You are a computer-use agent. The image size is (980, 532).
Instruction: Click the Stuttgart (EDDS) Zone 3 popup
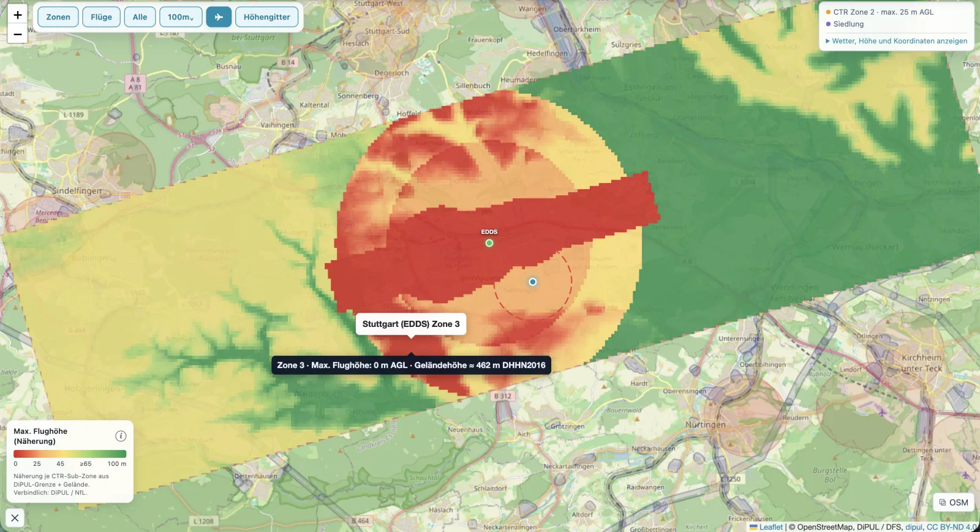(411, 324)
